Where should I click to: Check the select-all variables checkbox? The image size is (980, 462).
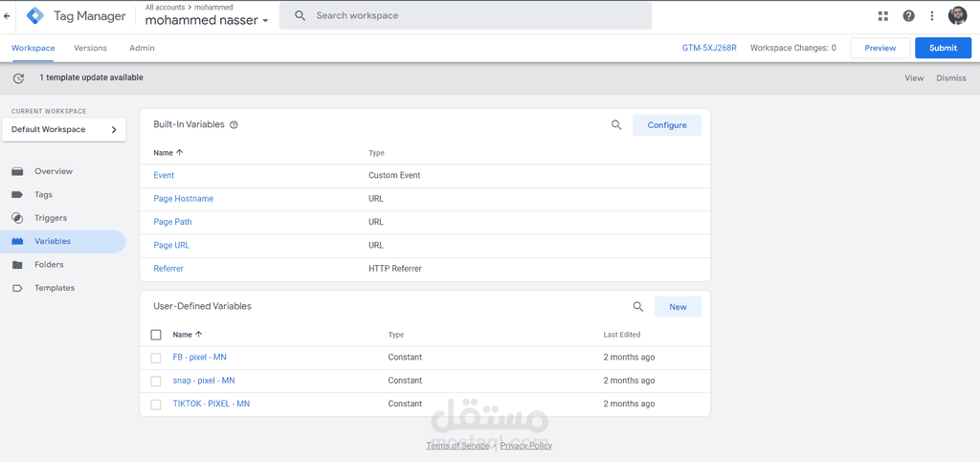[156, 335]
